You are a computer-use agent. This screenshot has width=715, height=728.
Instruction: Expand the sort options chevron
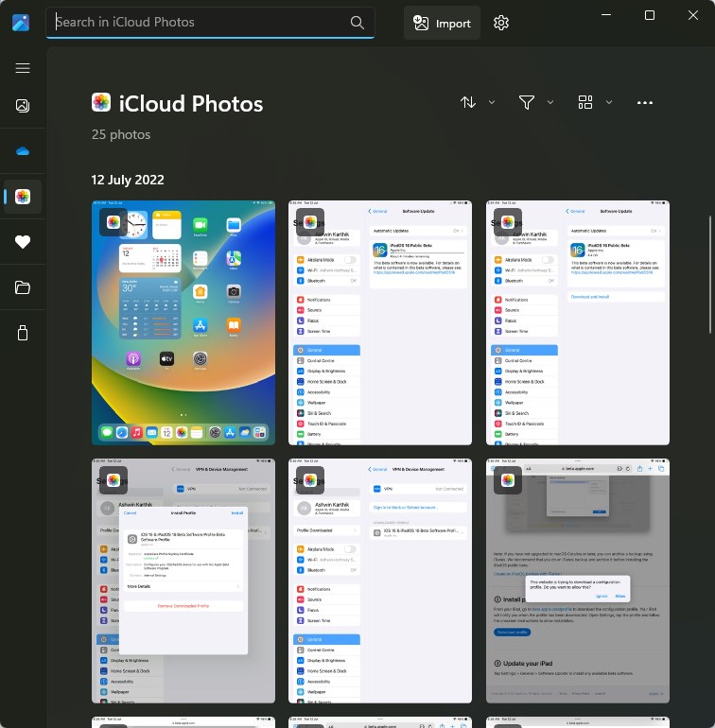492,102
